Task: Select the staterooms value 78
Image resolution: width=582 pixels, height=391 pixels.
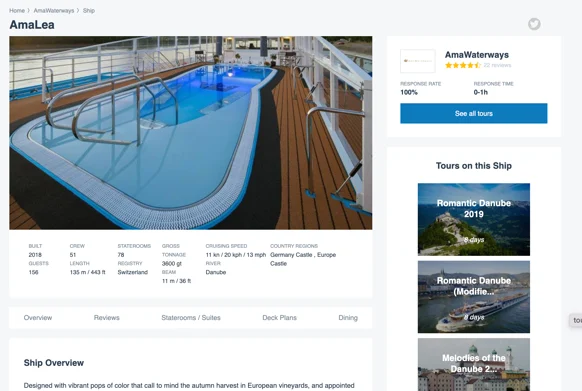Action: click(121, 255)
